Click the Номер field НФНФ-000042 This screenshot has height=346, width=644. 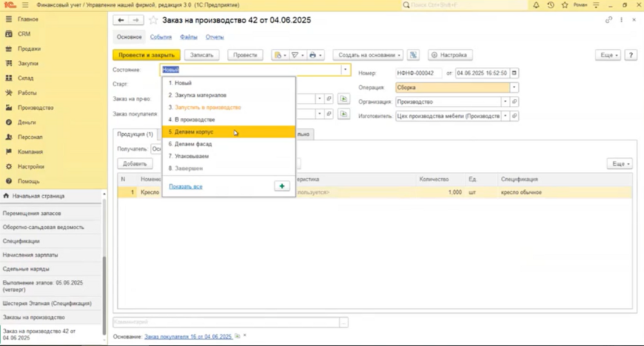pos(418,73)
